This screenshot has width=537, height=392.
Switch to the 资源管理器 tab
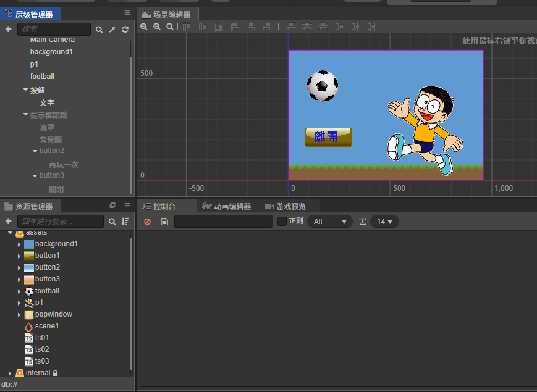[x=30, y=206]
